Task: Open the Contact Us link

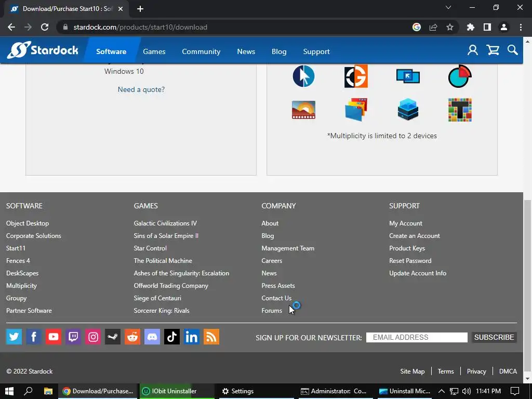Action: click(276, 298)
